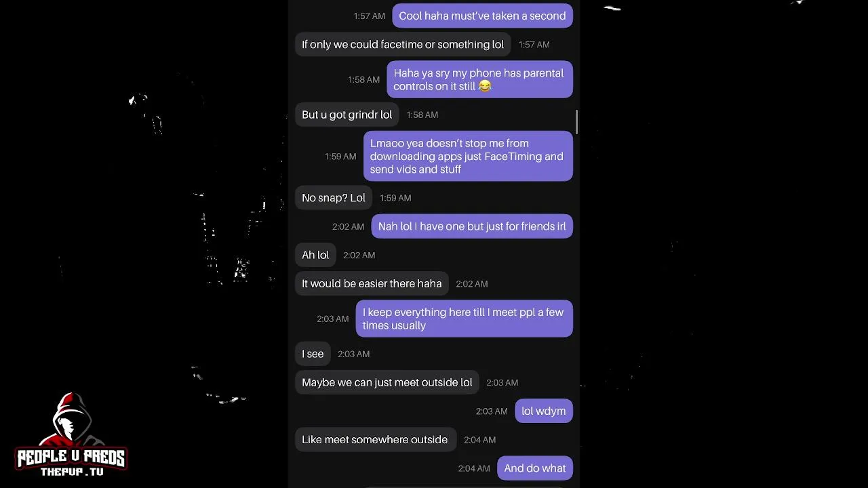The image size is (868, 488).
Task: Select the "Cool haha must've taken a second" bubble
Action: tap(481, 16)
